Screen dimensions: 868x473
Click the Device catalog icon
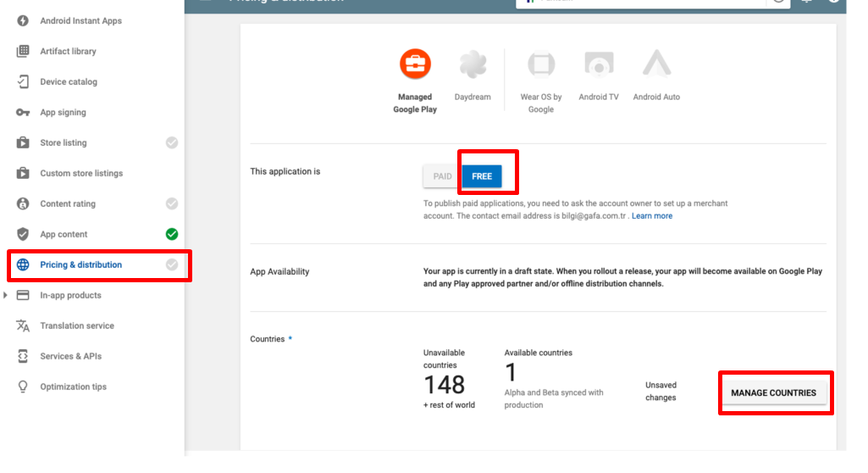coord(23,81)
